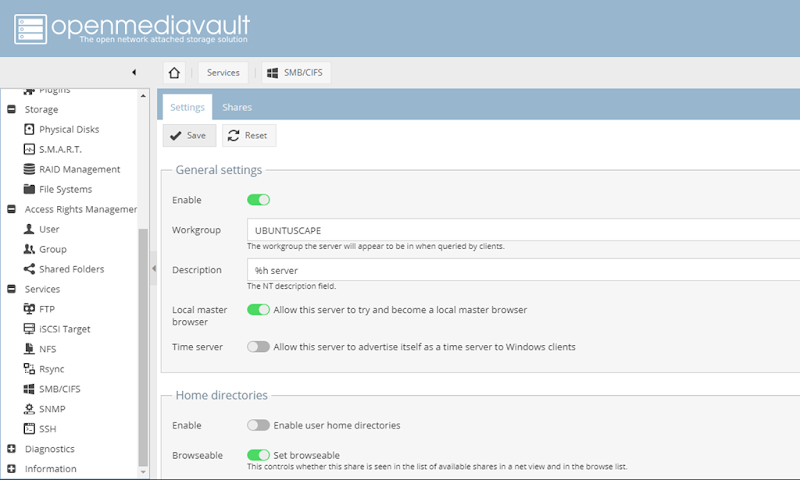Click the Windows icon in SMB/CIFS breadcrumb

tap(272, 72)
